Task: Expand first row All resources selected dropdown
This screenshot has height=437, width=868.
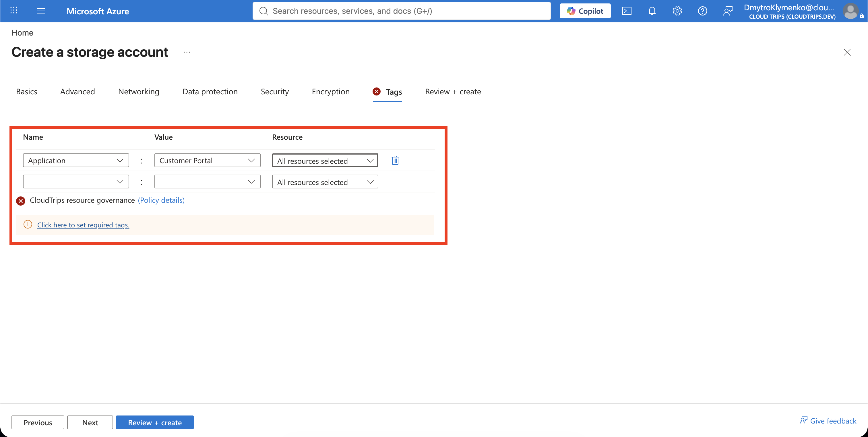Action: tap(325, 161)
